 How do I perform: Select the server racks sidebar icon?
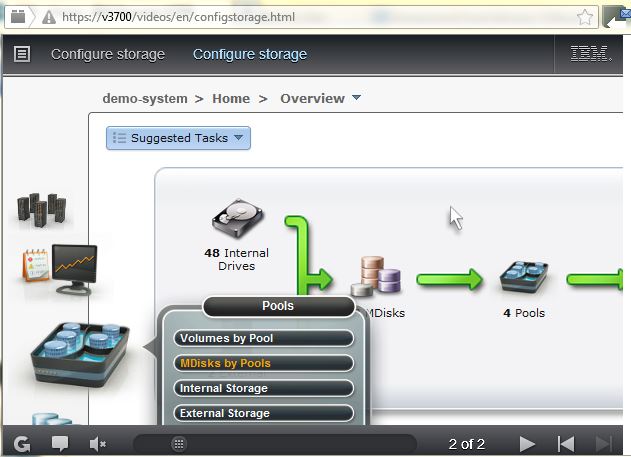[x=41, y=209]
